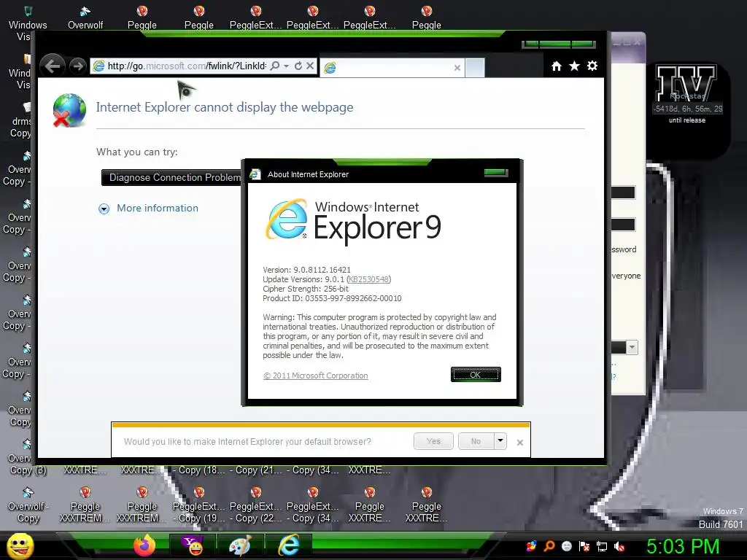
Task: Open Favorites with the star icon
Action: click(x=575, y=66)
